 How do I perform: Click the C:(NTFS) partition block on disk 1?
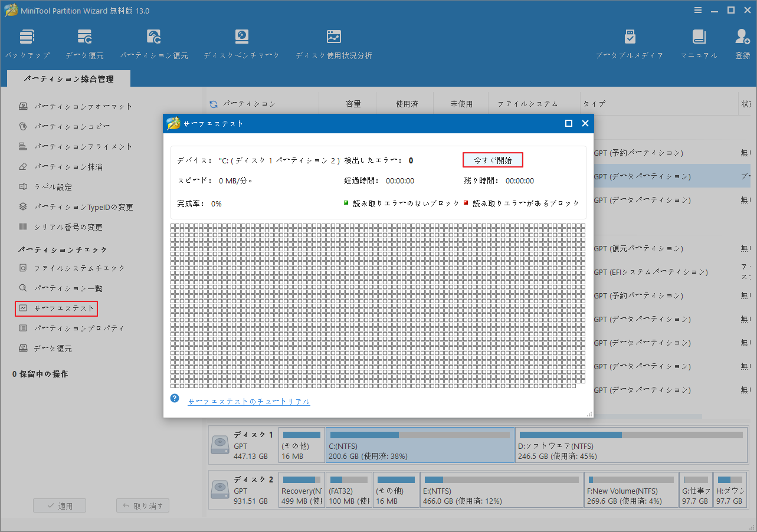(x=419, y=446)
